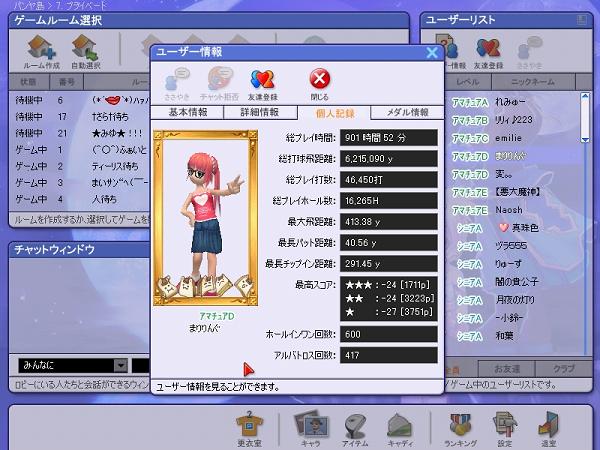Open the クラブ tab in user list
This screenshot has height=450, width=600.
(564, 369)
